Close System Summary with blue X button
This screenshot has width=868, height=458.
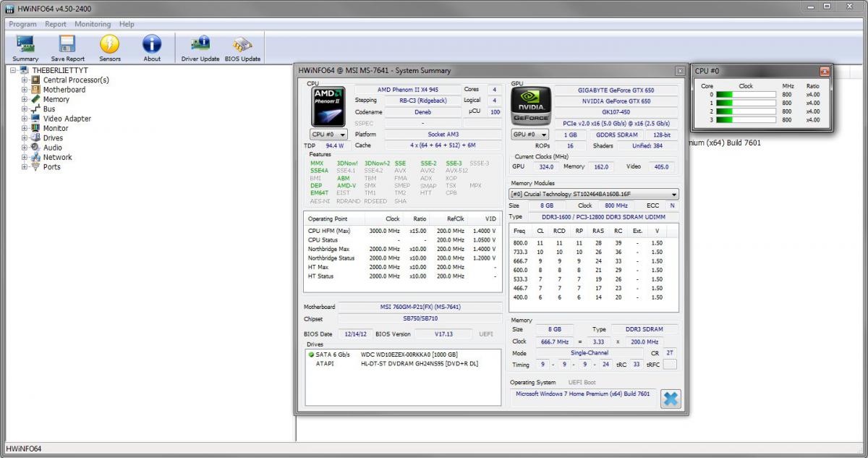click(671, 398)
